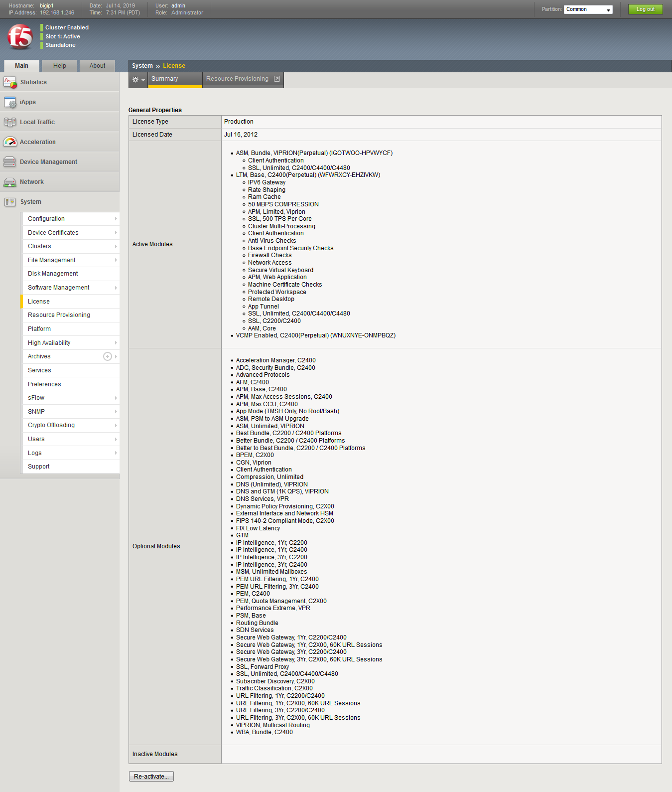Switch to the Main tab
The width and height of the screenshot is (672, 792).
coord(21,66)
